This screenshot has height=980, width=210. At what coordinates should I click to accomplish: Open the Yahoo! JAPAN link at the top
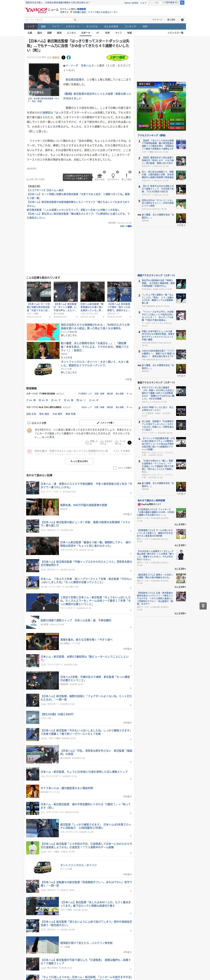(x=131, y=3)
